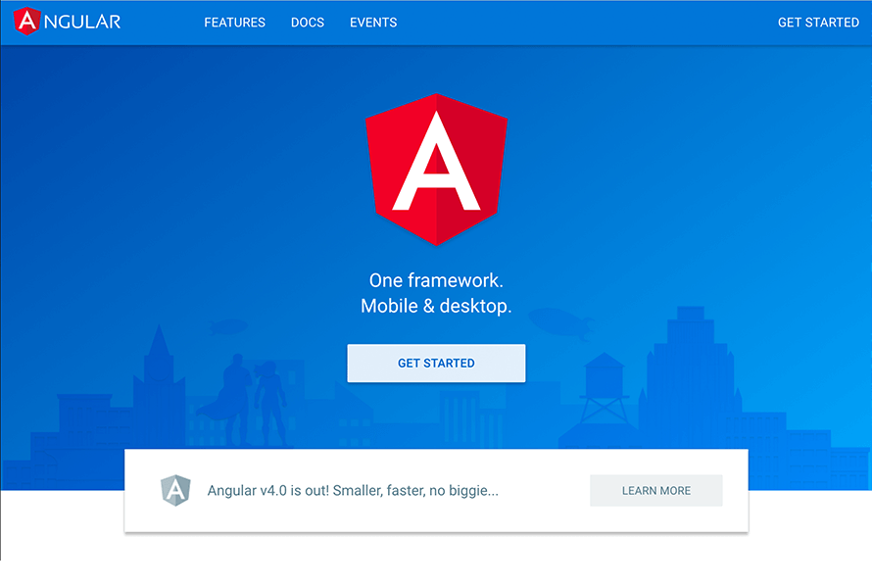Image resolution: width=872 pixels, height=588 pixels.
Task: Click the Angular logo in the navbar
Action: point(67,22)
